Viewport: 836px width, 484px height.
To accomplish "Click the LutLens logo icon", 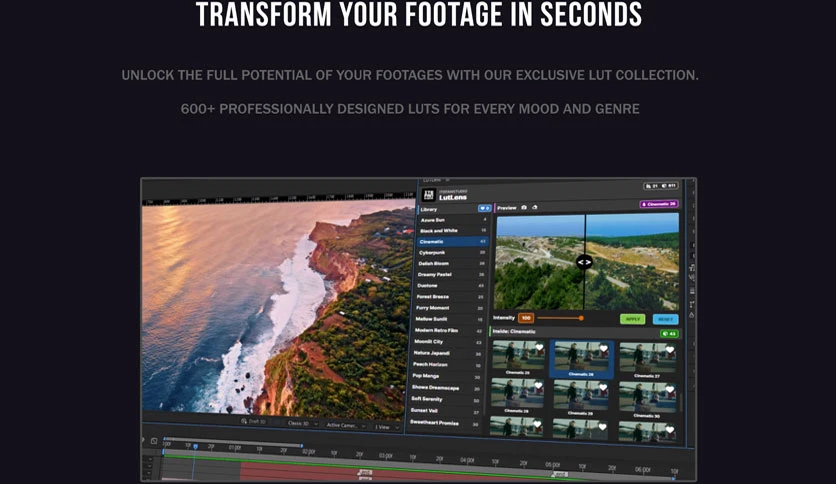I will (429, 195).
